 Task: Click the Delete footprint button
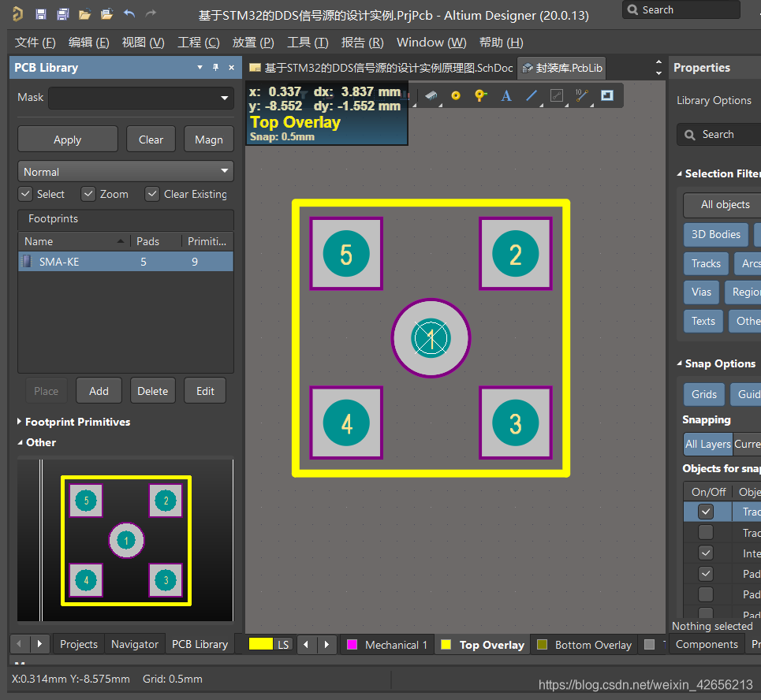pos(152,391)
